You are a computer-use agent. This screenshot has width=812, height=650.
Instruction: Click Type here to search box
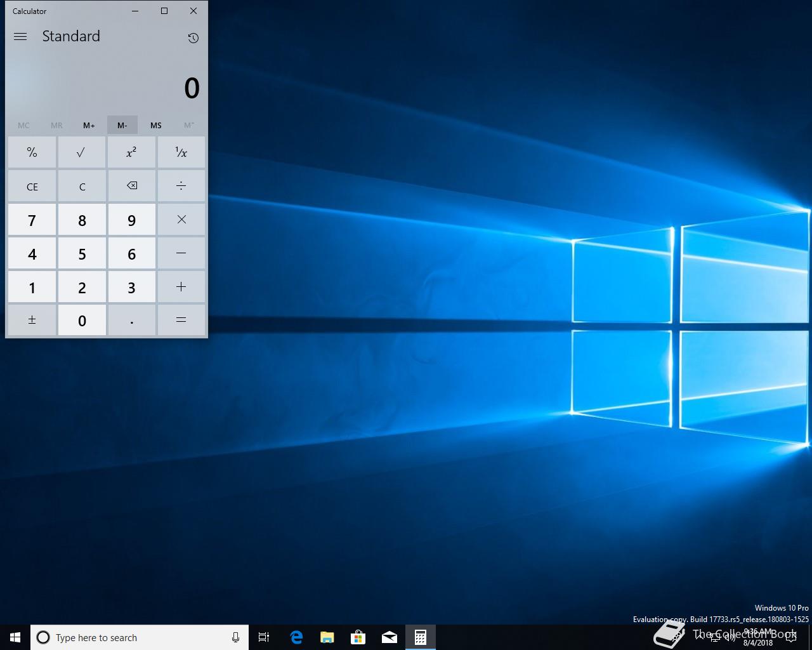[x=140, y=637]
